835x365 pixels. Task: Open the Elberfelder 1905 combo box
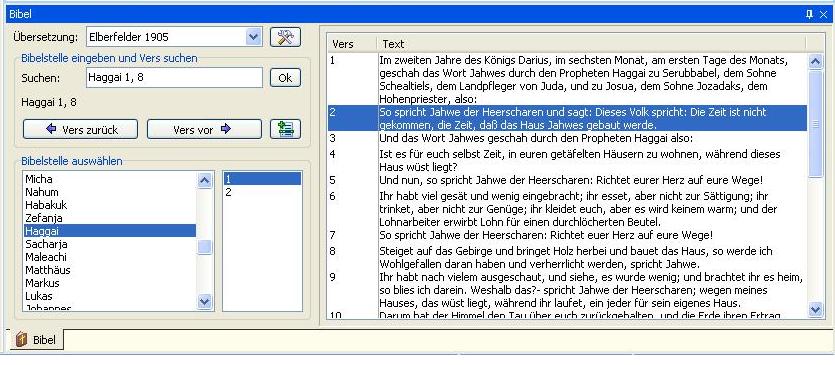[174, 37]
